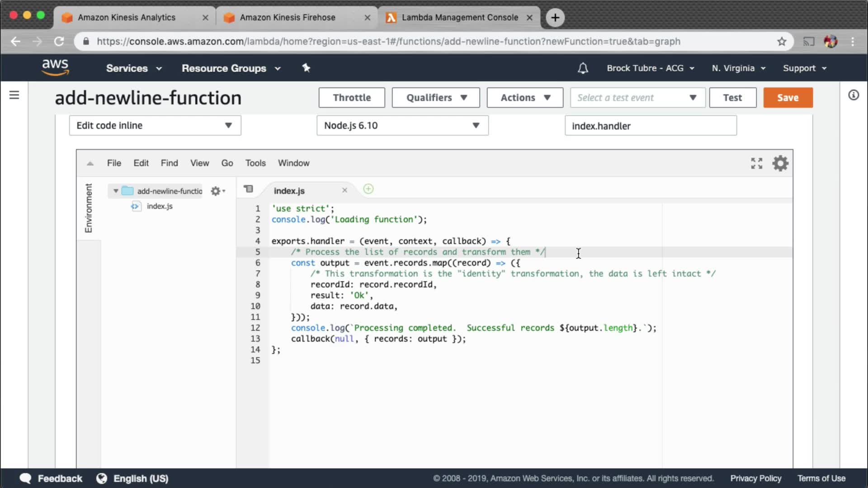Toggle fullscreen editor with the expand icon

(x=756, y=163)
